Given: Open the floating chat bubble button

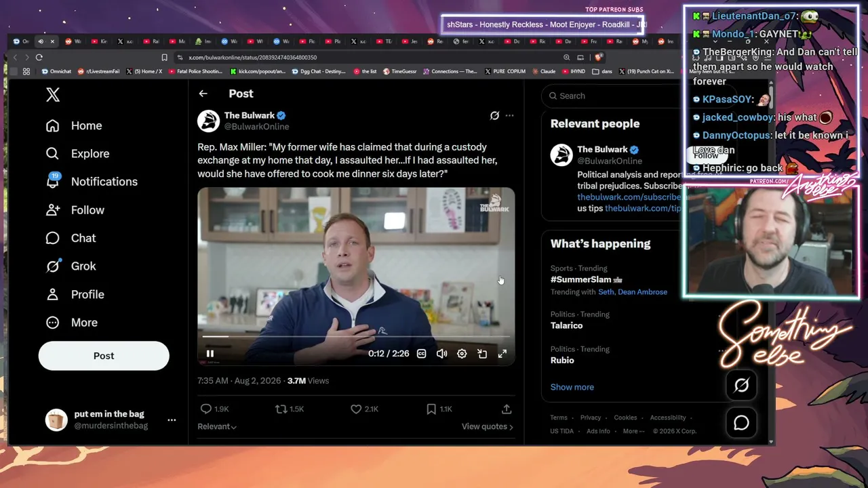Looking at the screenshot, I should (741, 423).
